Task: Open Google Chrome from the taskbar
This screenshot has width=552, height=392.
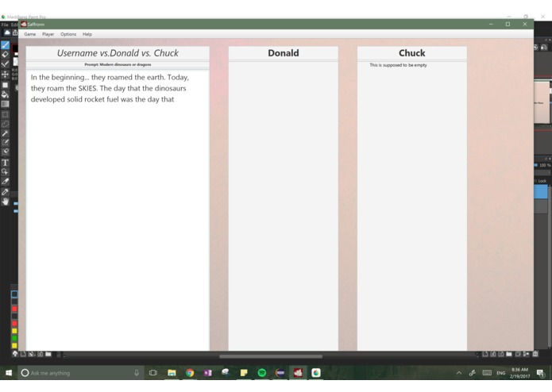Action: pos(190,373)
